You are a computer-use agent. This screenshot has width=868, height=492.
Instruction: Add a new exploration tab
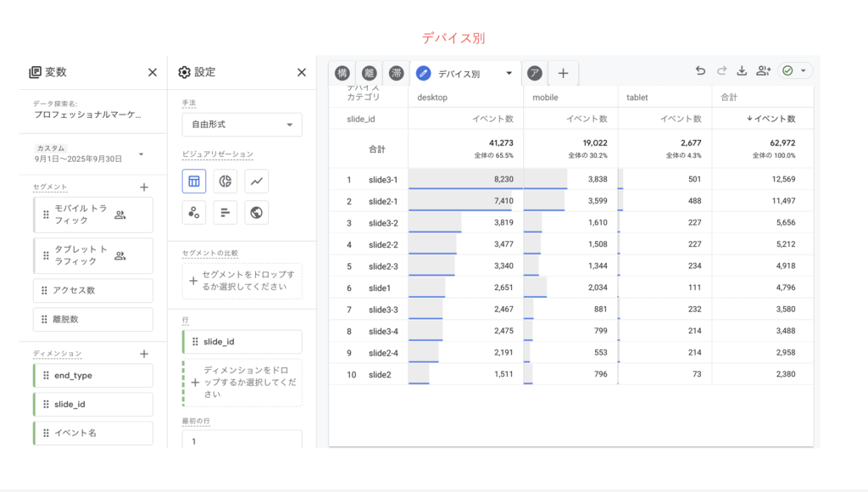(563, 74)
